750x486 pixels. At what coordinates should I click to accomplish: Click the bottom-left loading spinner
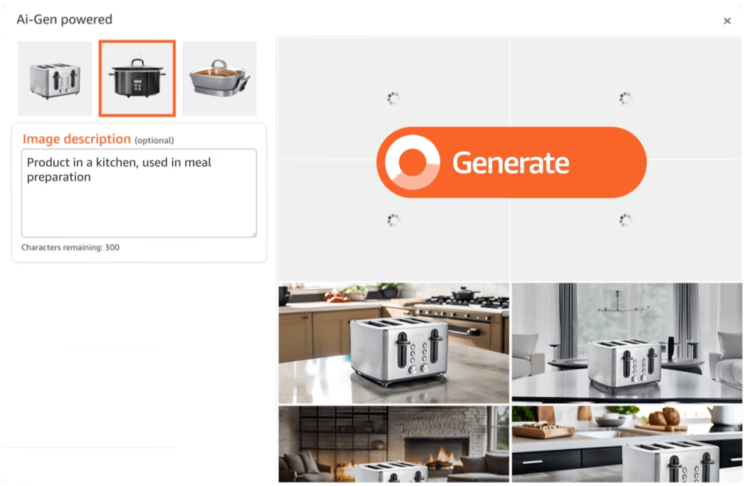393,220
